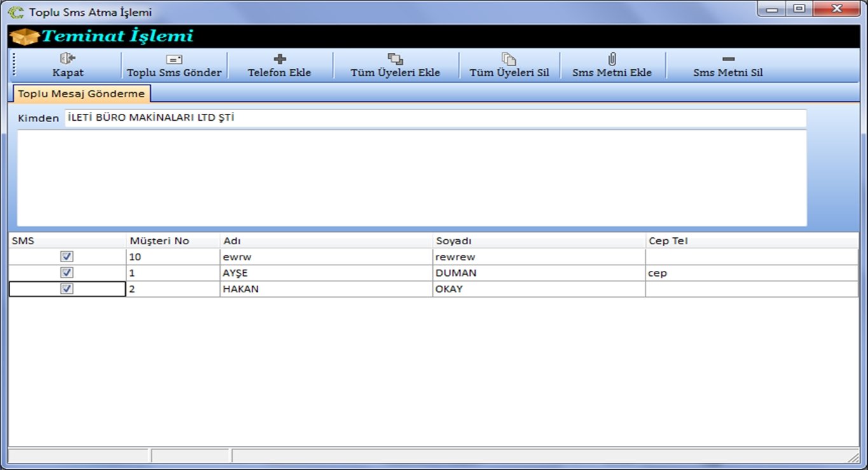Uncheck SMS checkbox for customer ewrw
This screenshot has width=868, height=470.
pyautogui.click(x=67, y=256)
